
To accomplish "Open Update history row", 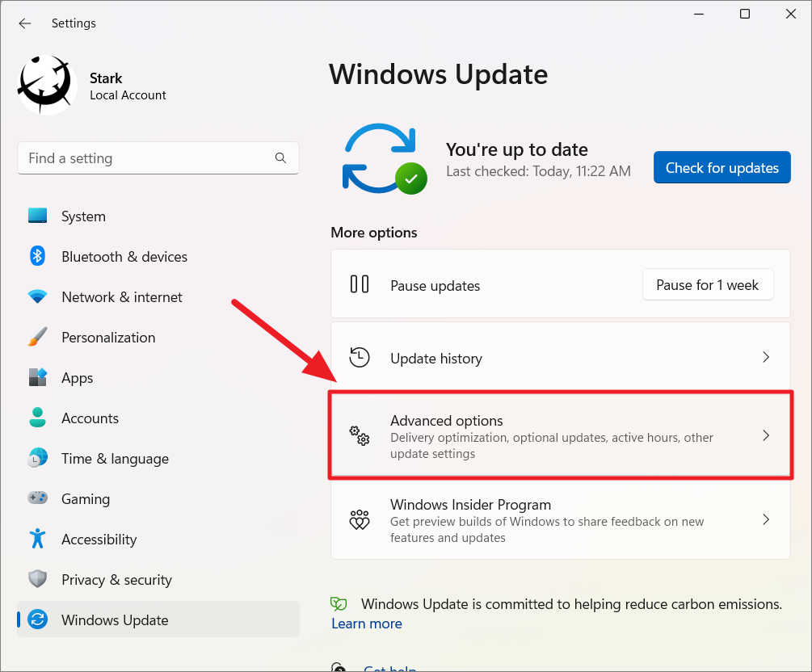I will 561,357.
